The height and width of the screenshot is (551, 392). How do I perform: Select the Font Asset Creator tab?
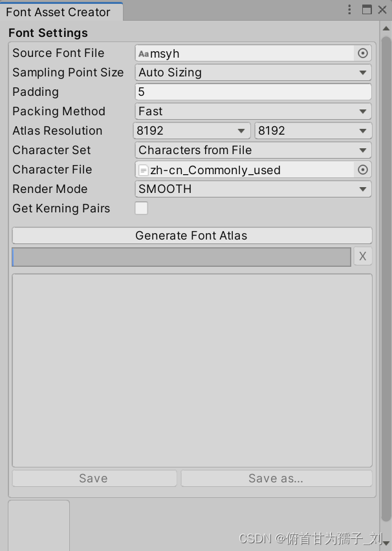pyautogui.click(x=58, y=12)
